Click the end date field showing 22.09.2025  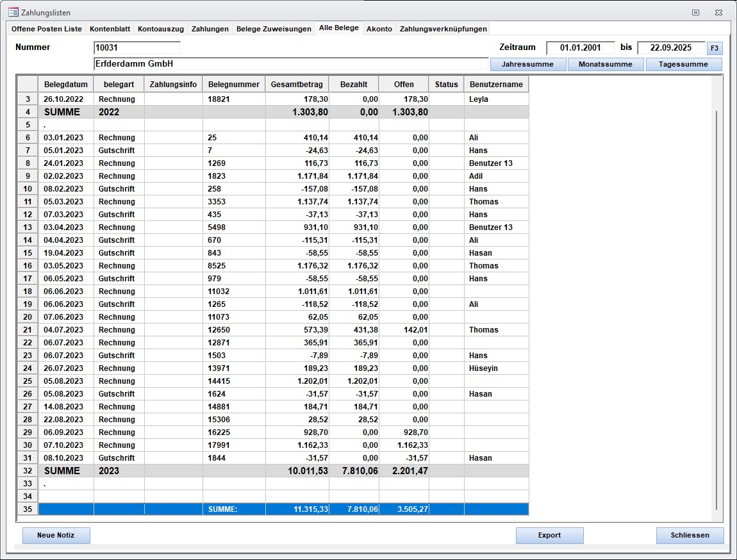pyautogui.click(x=670, y=47)
